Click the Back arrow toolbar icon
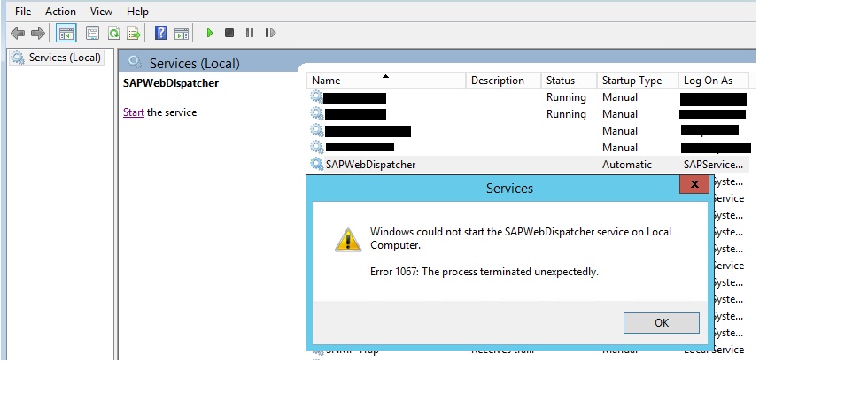 18,33
